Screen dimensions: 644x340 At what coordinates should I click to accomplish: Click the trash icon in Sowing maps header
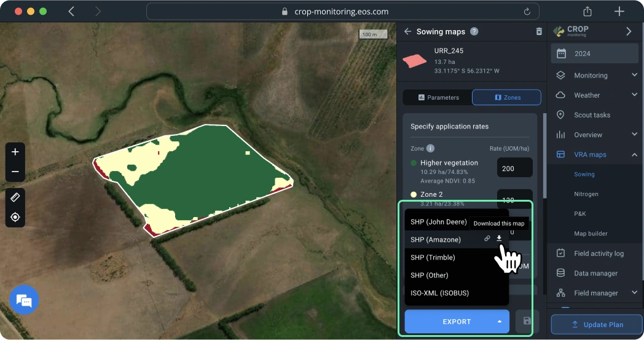click(x=539, y=32)
